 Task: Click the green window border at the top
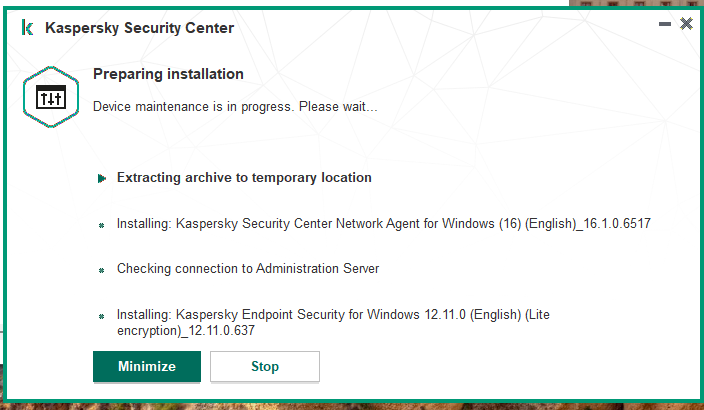pyautogui.click(x=287, y=9)
